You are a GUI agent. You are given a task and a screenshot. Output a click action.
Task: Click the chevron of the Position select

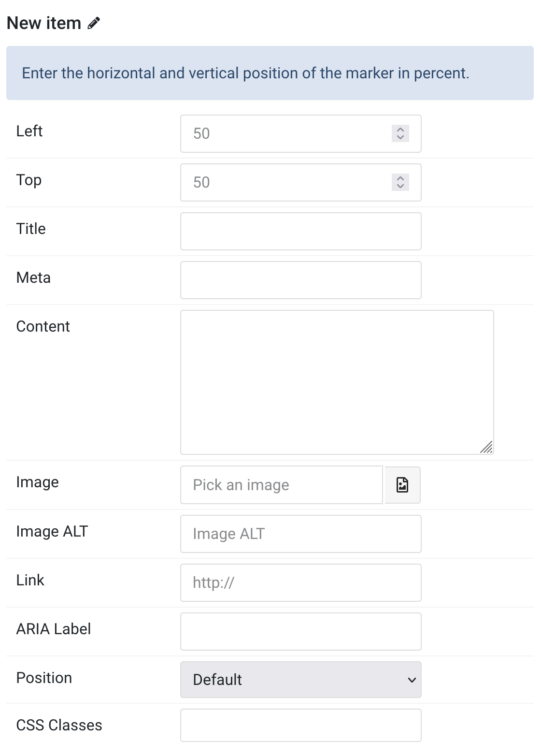point(412,680)
